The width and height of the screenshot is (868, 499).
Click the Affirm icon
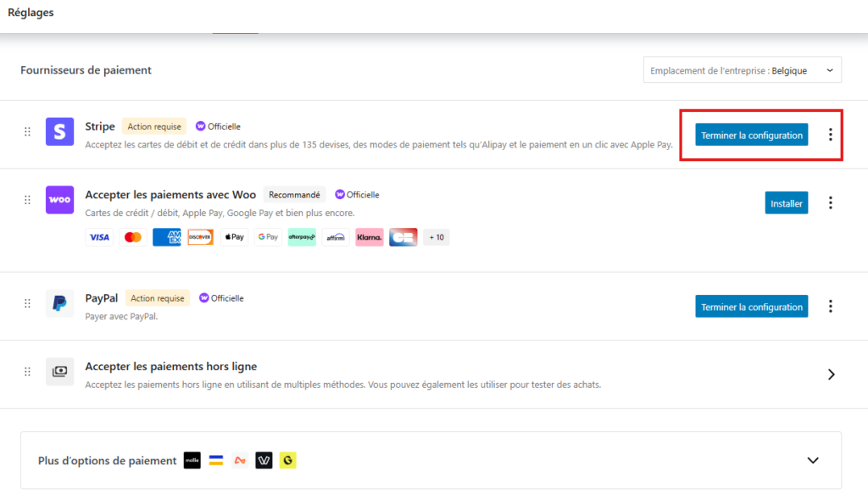pos(336,237)
